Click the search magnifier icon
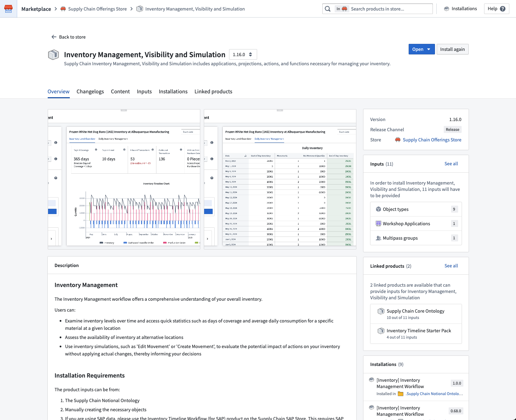Image resolution: width=516 pixels, height=420 pixels. (328, 9)
